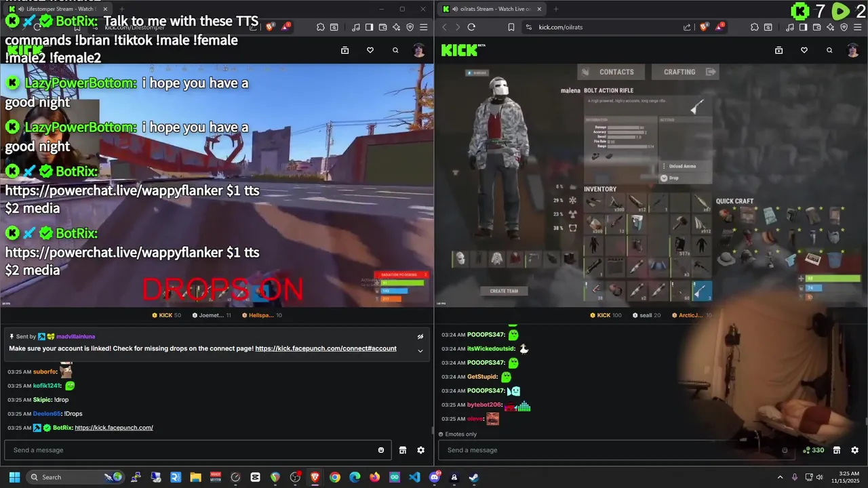Click username Deelon65 in Lifestomper chat
Viewport: 868px width, 488px height.
pyautogui.click(x=47, y=413)
